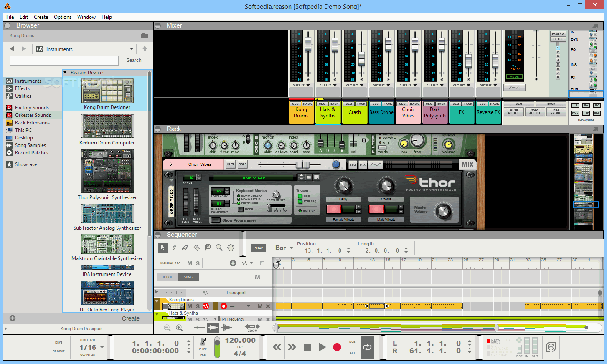Screen dimensions: 607x364
Task: Select the medium track height waveform icon
Action: tap(213, 328)
